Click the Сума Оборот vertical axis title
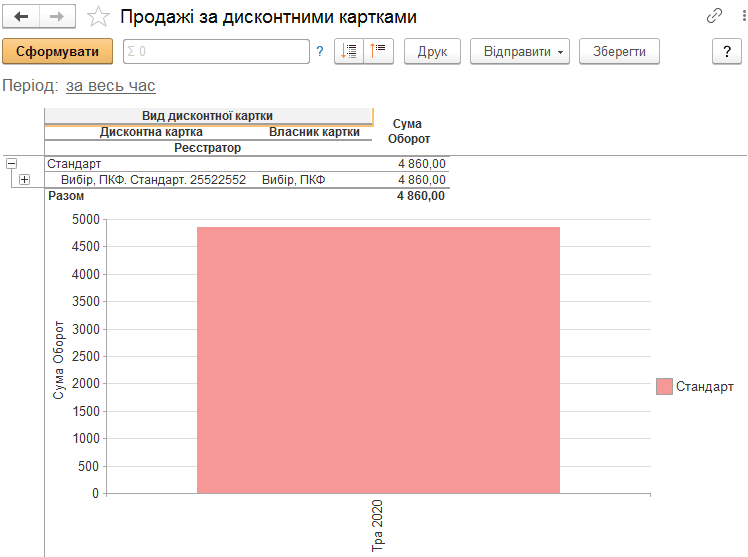 coord(58,360)
